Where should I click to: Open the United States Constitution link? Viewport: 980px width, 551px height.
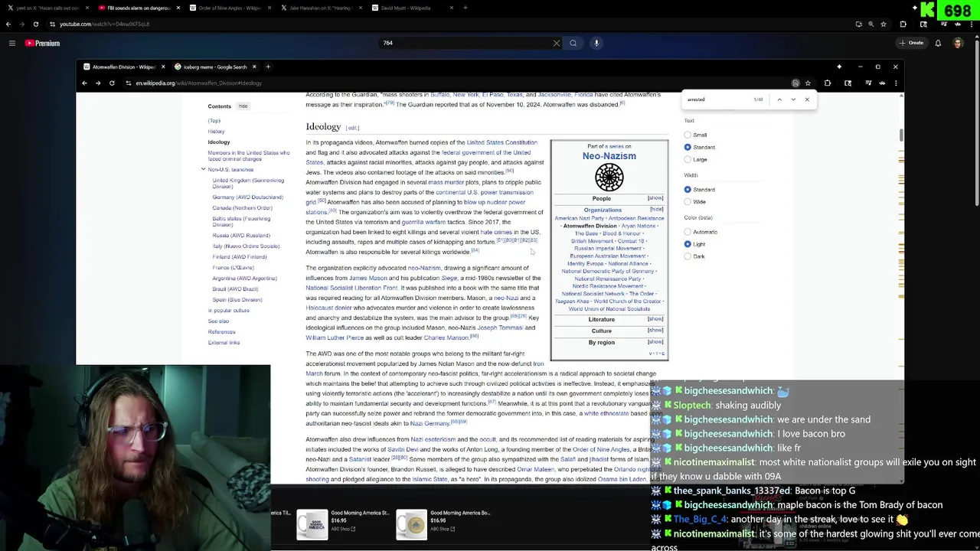click(501, 142)
